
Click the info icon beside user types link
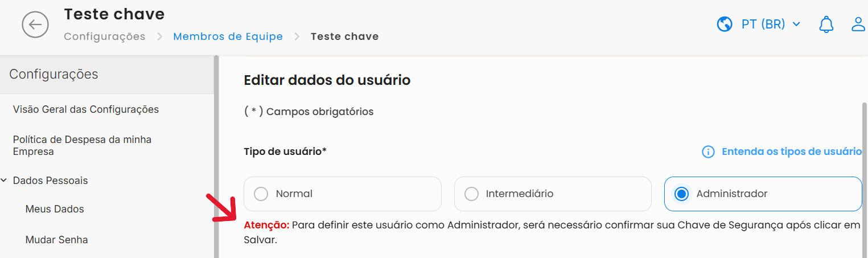pyautogui.click(x=708, y=151)
